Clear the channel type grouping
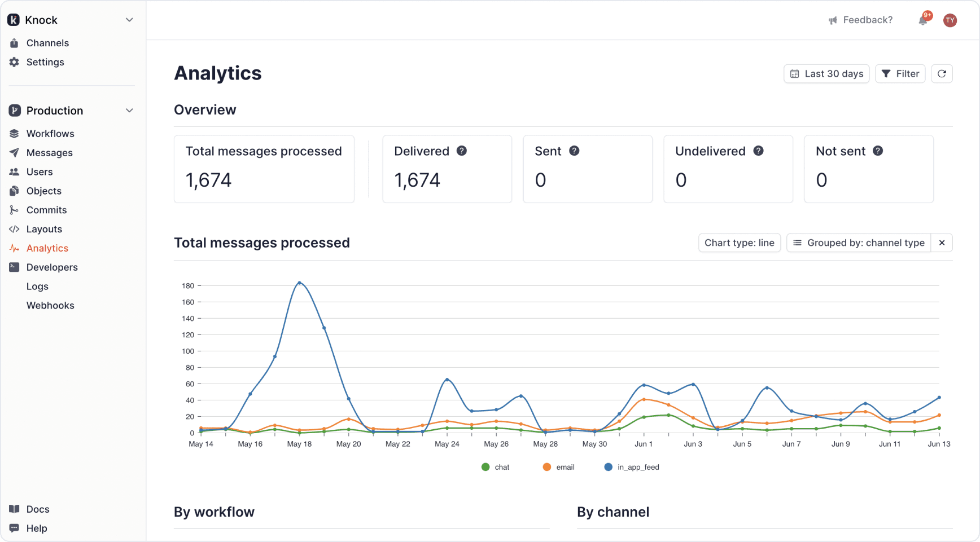Image resolution: width=980 pixels, height=542 pixels. (942, 243)
